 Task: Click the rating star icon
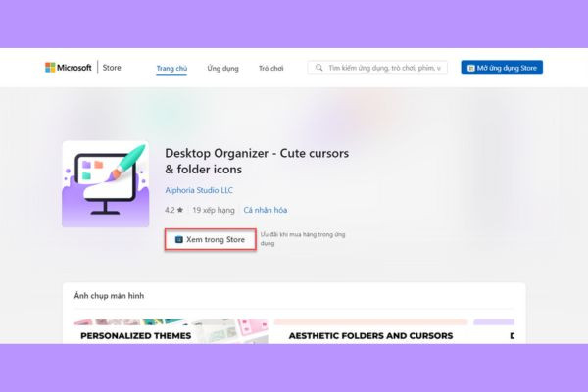(180, 210)
